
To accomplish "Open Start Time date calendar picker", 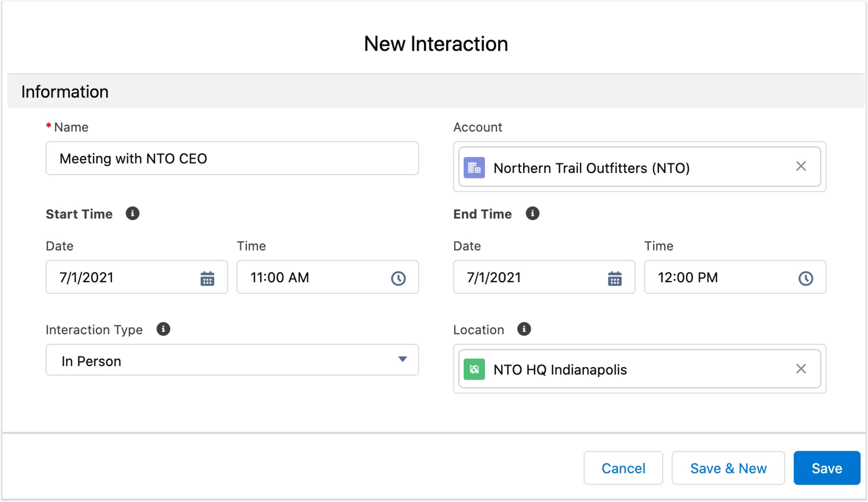I will (x=207, y=278).
